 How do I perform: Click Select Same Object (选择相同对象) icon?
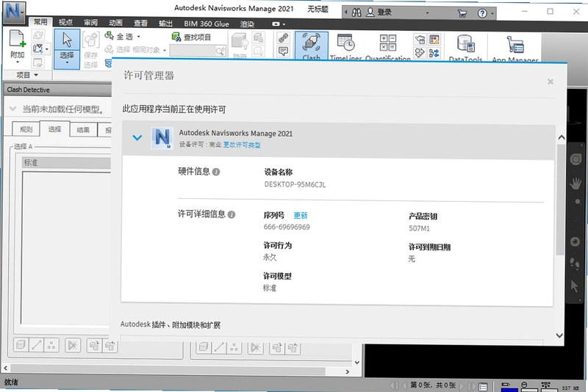(109, 49)
